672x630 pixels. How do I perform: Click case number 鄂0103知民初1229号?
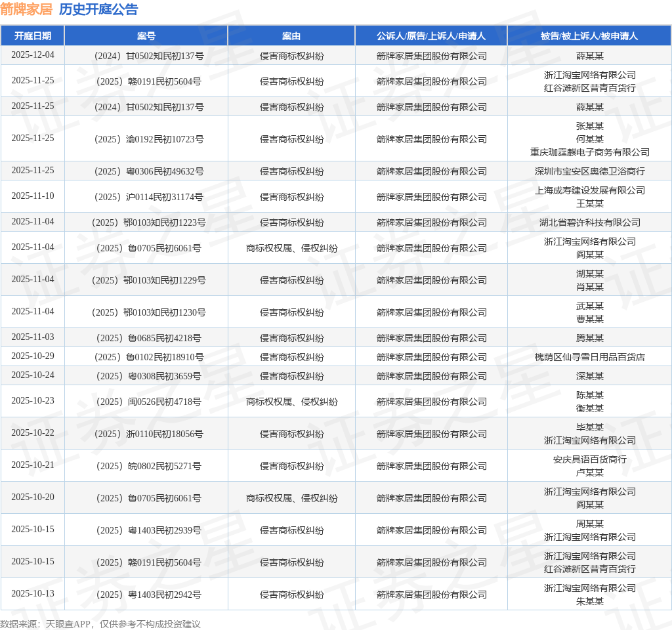[x=149, y=280]
